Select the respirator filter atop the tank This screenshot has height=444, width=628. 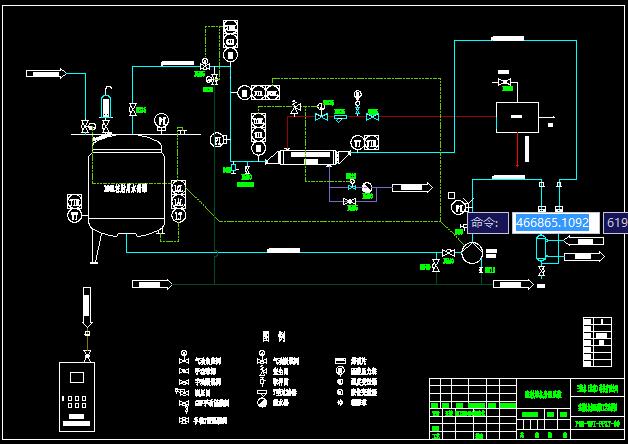pos(107,104)
